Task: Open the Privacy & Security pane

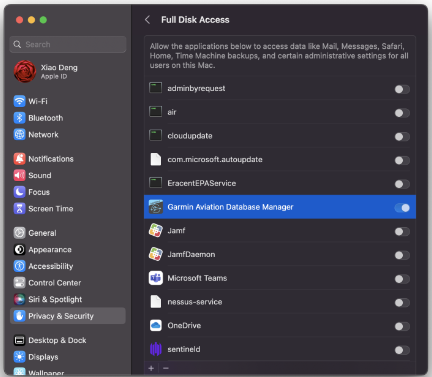Action: (x=68, y=316)
